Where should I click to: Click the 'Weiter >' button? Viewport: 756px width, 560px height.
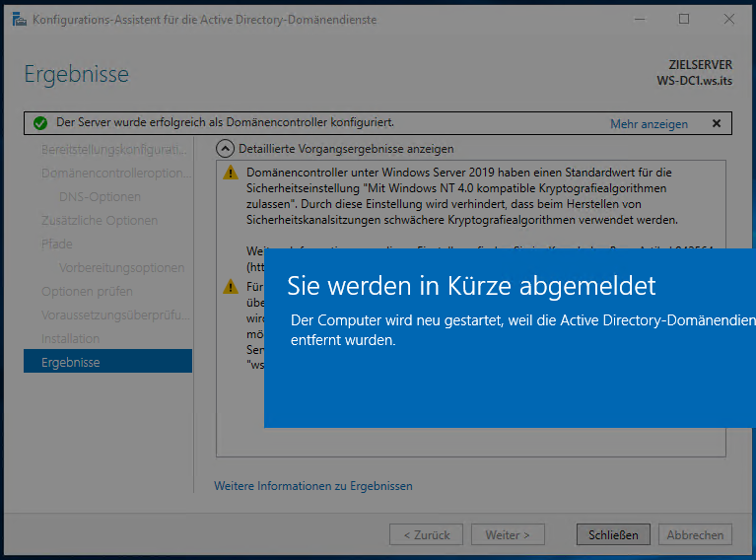tap(508, 534)
